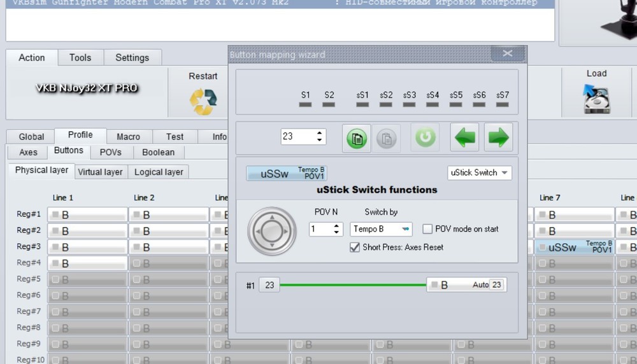This screenshot has height=364, width=637.
Task: Increase the POV N stepper value
Action: coord(336,226)
